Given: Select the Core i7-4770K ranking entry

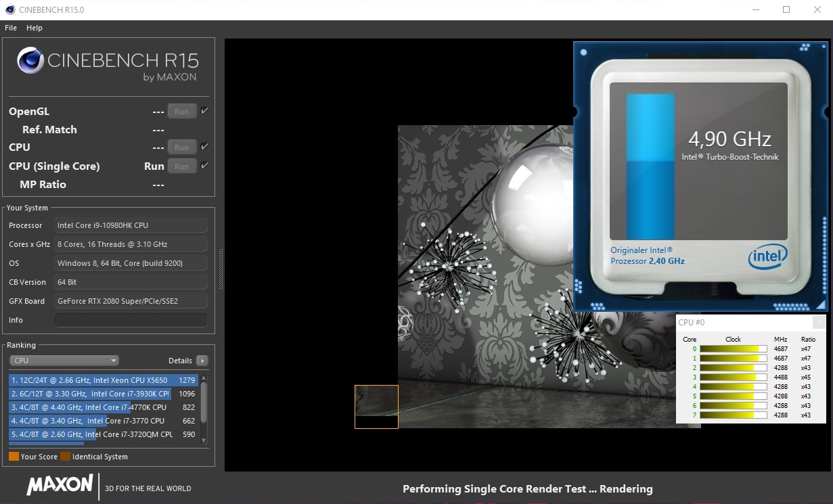Looking at the screenshot, I should (104, 407).
